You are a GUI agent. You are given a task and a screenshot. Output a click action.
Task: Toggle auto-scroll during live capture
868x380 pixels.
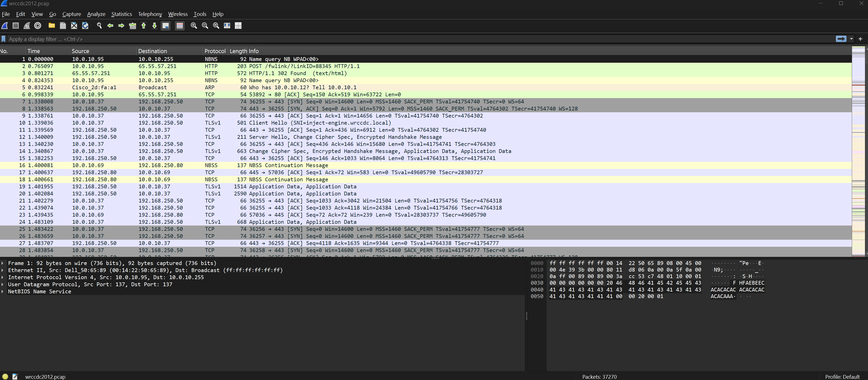[x=165, y=26]
